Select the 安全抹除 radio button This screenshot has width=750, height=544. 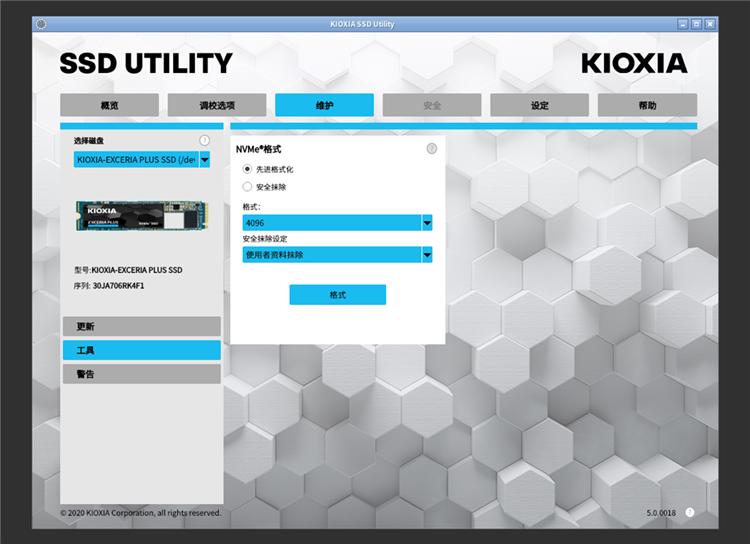pyautogui.click(x=248, y=186)
